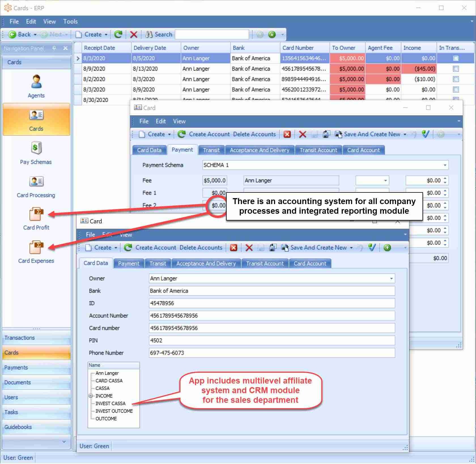Viewport: 476px width, 464px height.
Task: Click Save And Create New in front window
Action: click(x=318, y=248)
